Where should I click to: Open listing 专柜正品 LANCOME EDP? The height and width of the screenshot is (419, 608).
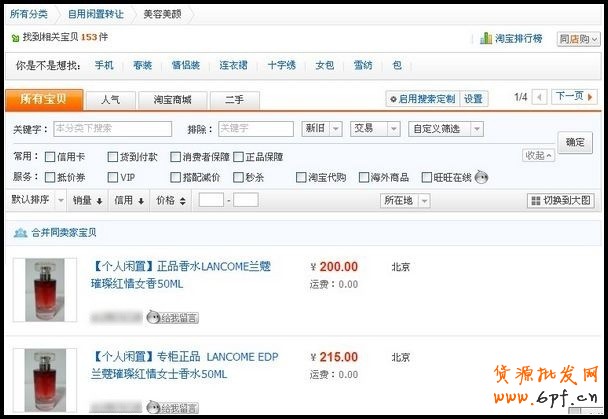click(x=185, y=365)
